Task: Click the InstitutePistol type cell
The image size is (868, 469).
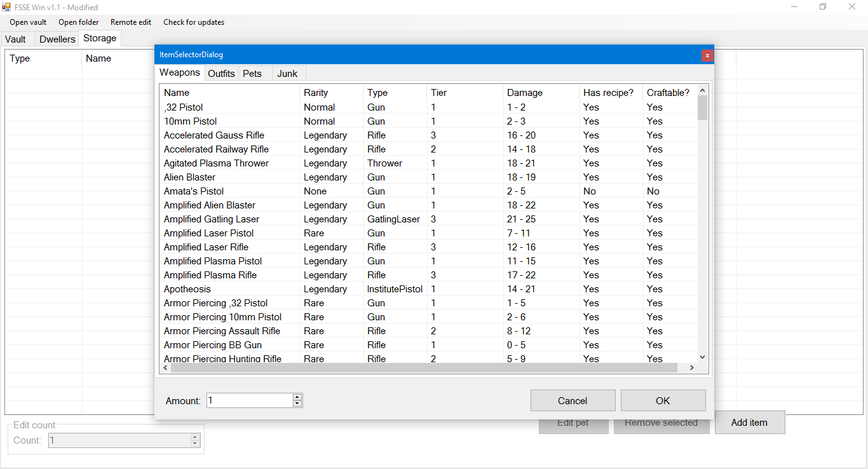Action: tap(395, 289)
